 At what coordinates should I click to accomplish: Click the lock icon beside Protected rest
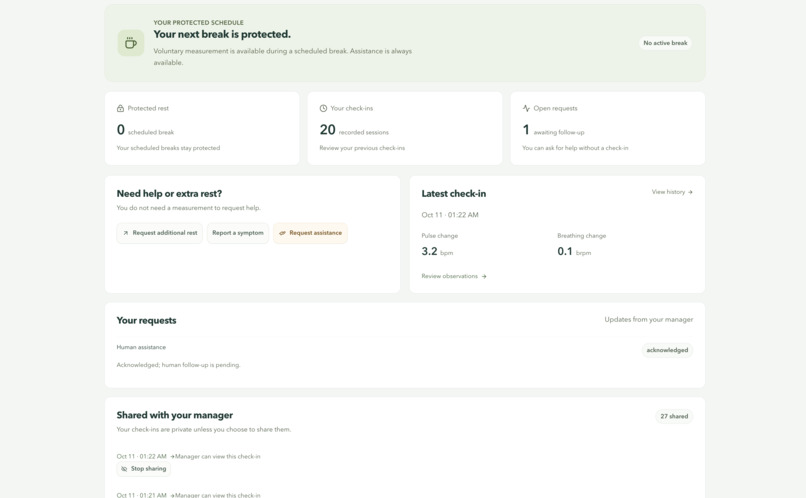[x=120, y=108]
